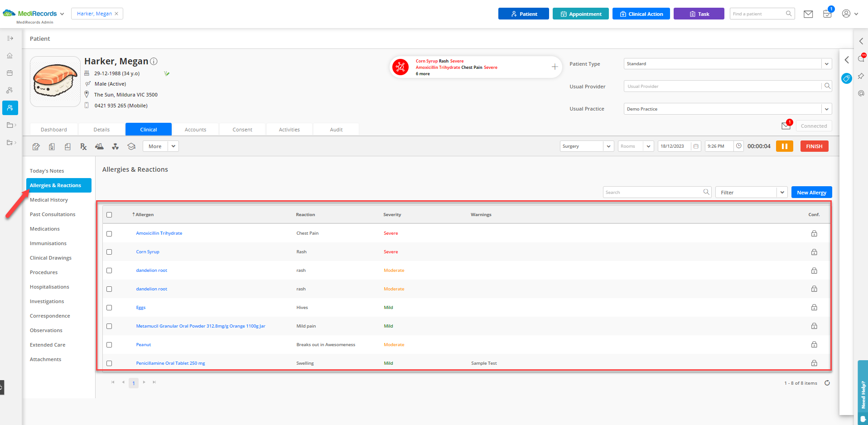Click the pin icon in right sidebar
This screenshot has height=425, width=868.
[x=861, y=76]
